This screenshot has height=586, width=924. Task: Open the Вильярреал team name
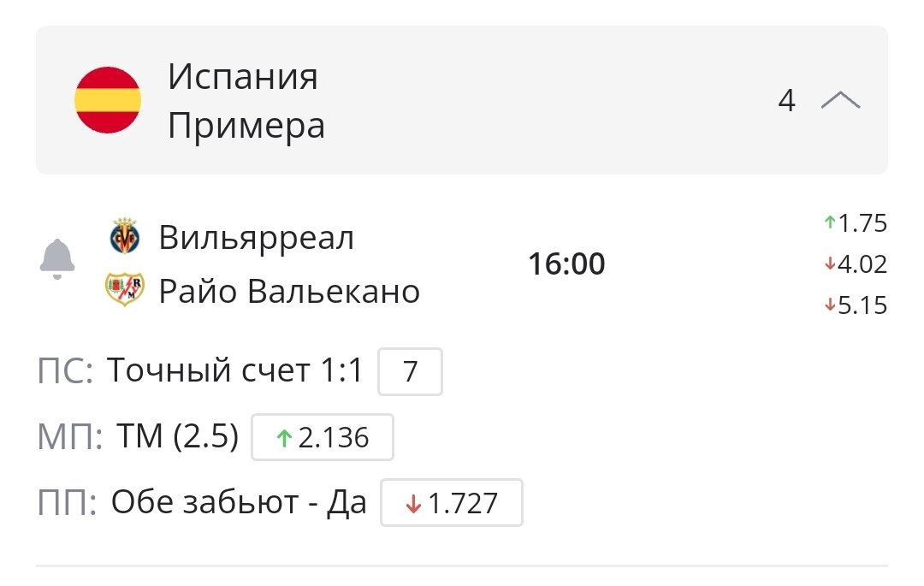257,237
